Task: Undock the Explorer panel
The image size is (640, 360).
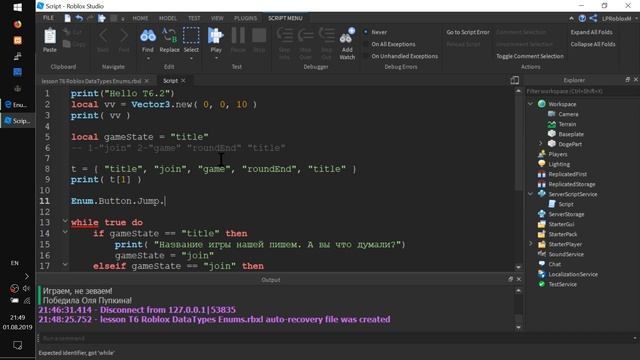Action: [x=627, y=80]
